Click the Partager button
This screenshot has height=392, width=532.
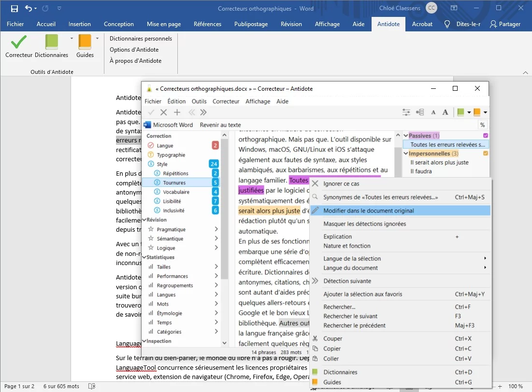[505, 24]
